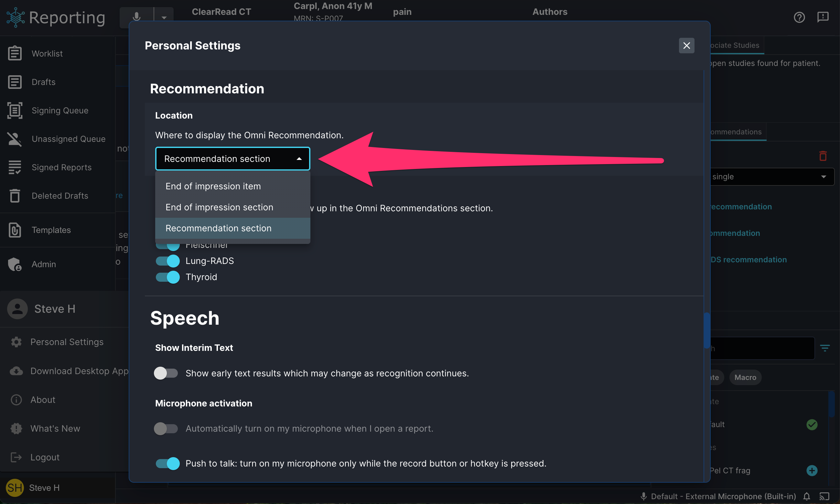Switch to the Recommendations tab
The image size is (840, 504).
click(738, 132)
